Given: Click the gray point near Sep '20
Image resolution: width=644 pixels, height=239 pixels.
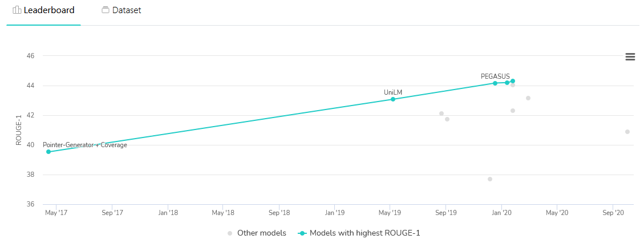Looking at the screenshot, I should (x=627, y=131).
